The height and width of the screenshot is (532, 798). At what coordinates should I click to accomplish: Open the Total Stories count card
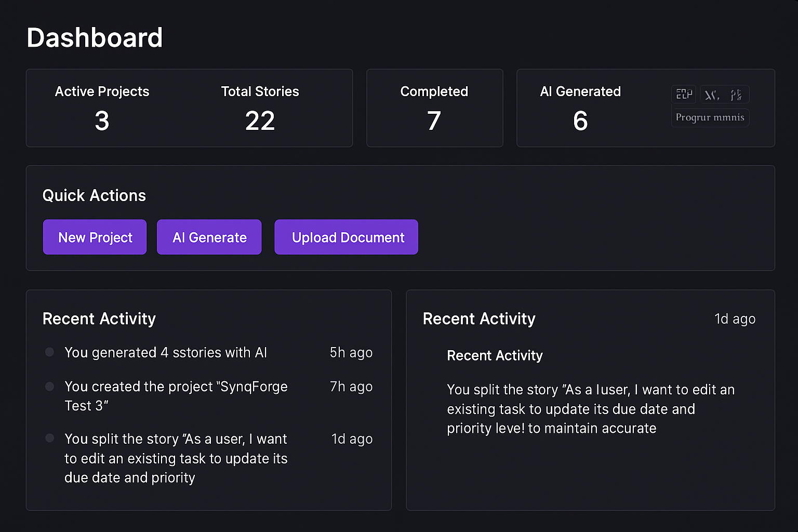(x=260, y=108)
